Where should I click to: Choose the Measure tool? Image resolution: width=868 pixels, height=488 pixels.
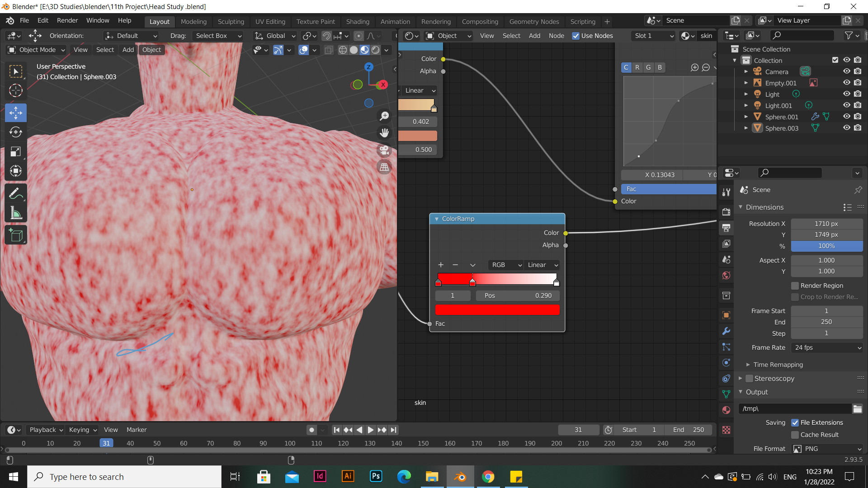pos(16,213)
